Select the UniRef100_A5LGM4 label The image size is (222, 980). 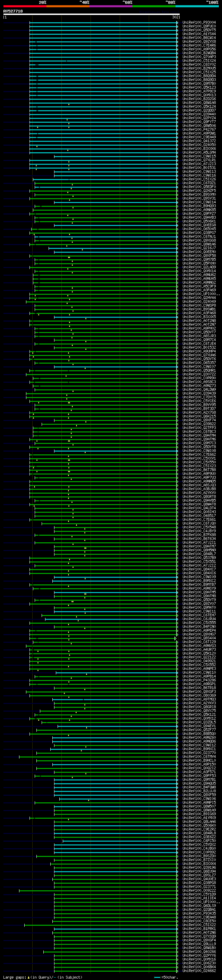point(199,153)
